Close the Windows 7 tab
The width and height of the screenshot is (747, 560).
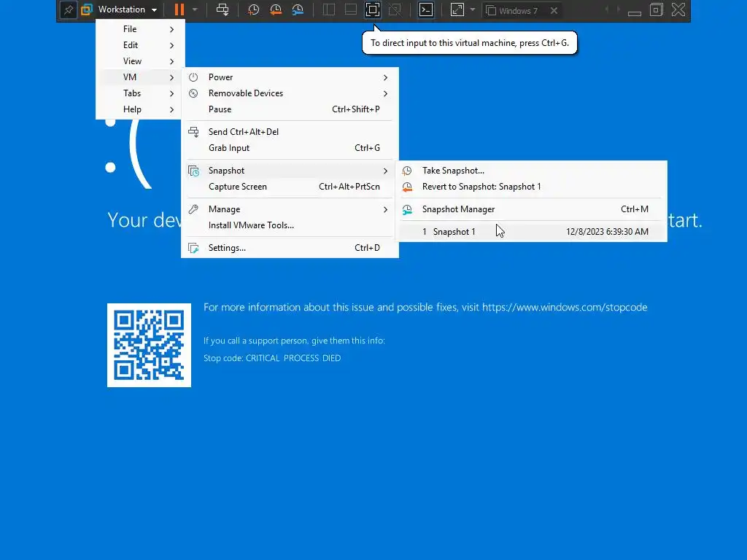click(x=554, y=10)
